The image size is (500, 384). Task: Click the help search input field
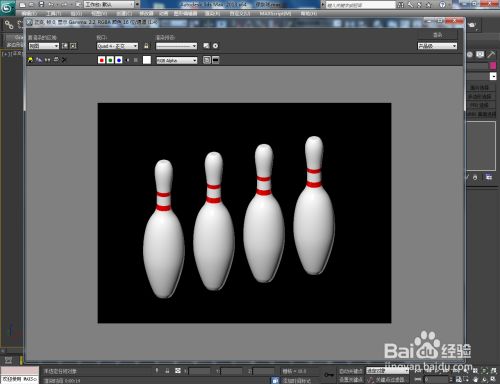(x=361, y=5)
